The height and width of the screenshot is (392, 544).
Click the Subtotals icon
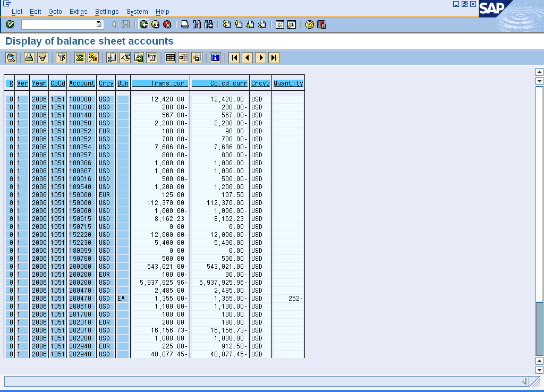point(93,57)
